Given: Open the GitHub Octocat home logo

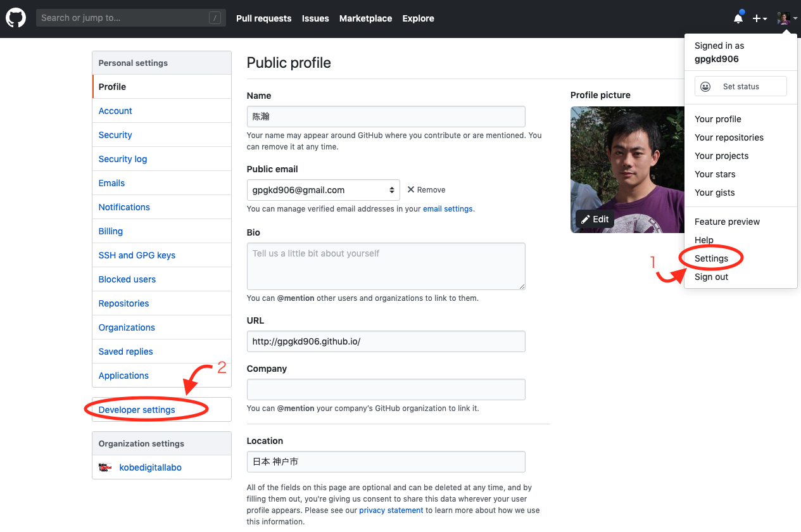Looking at the screenshot, I should tap(16, 18).
